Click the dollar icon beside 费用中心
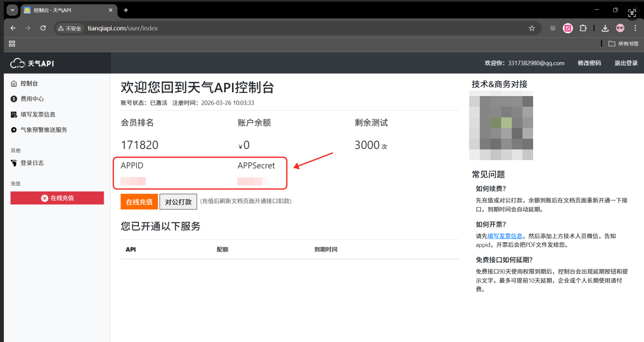Image resolution: width=644 pixels, height=342 pixels. coord(14,99)
